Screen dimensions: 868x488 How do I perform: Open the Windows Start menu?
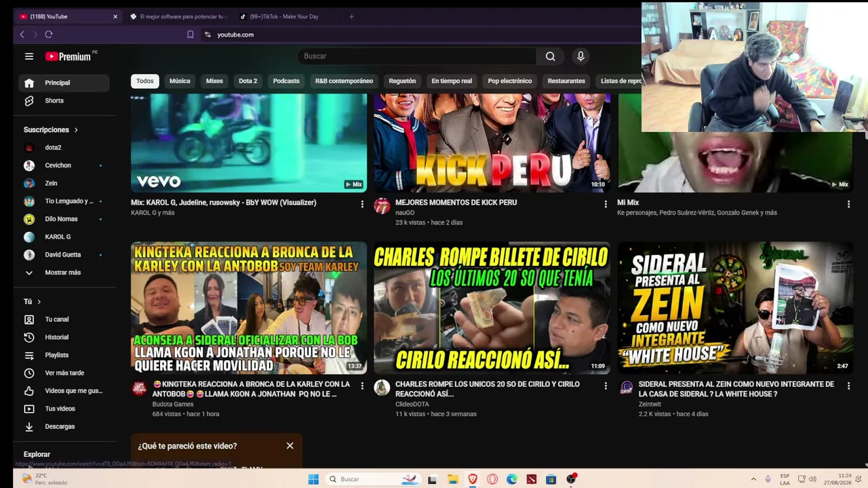tap(313, 479)
